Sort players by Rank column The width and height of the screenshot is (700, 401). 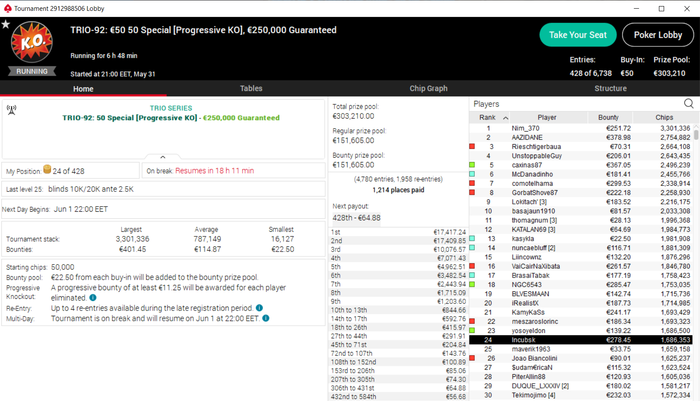pyautogui.click(x=489, y=117)
